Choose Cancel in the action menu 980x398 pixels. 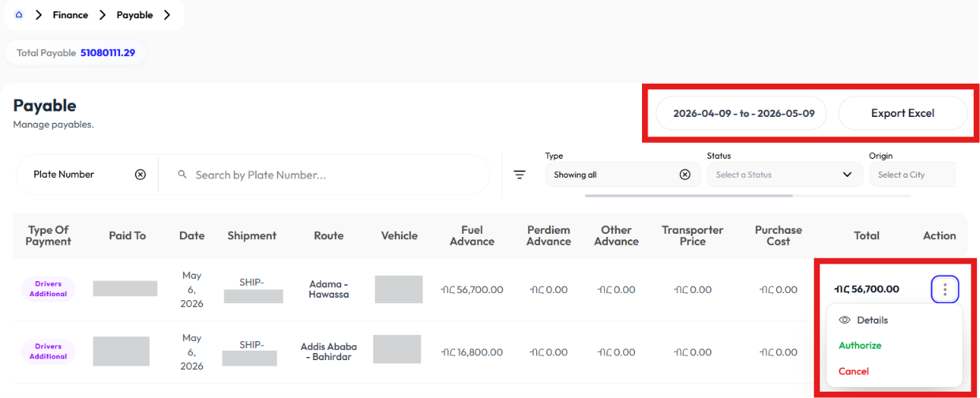[x=854, y=371]
